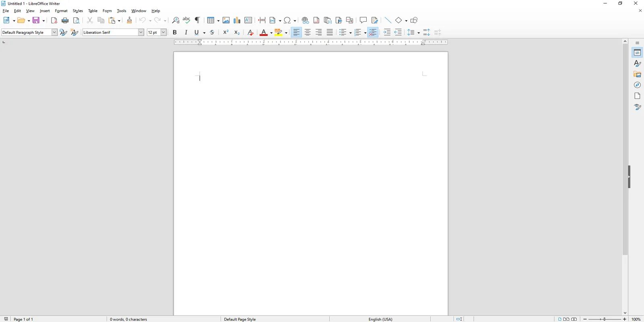Click Clone Formatting paintbrush
This screenshot has height=322, width=644.
tap(129, 20)
